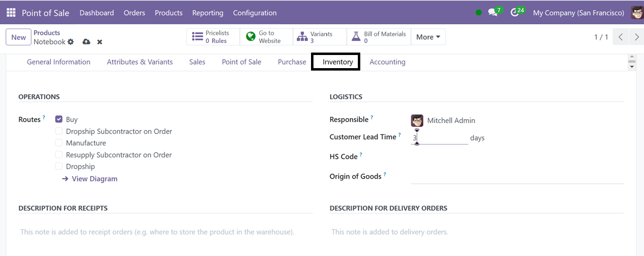
Task: Click the Description for Receipts text area
Action: pyautogui.click(x=165, y=232)
